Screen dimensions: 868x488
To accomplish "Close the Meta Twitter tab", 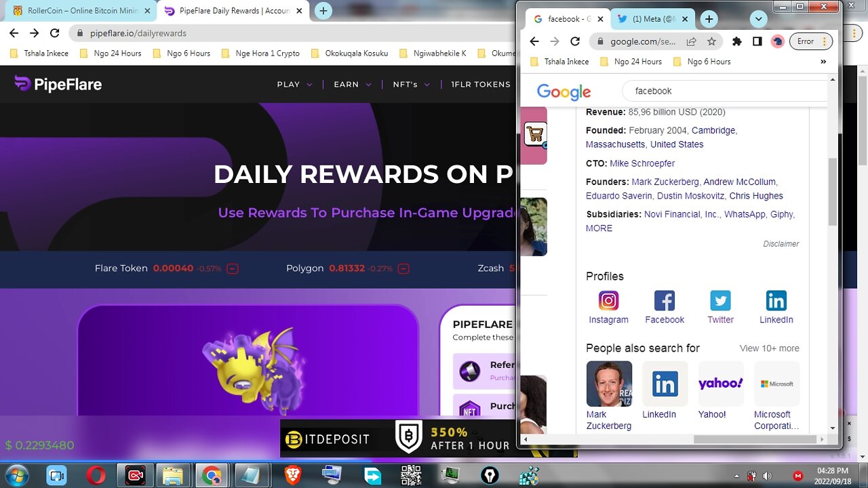I will tap(685, 19).
